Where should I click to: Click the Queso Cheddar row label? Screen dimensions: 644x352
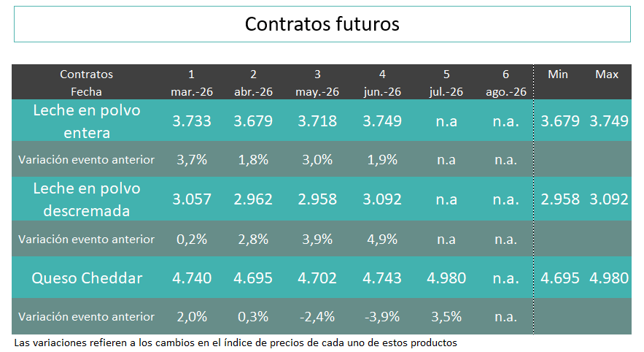tap(86, 278)
